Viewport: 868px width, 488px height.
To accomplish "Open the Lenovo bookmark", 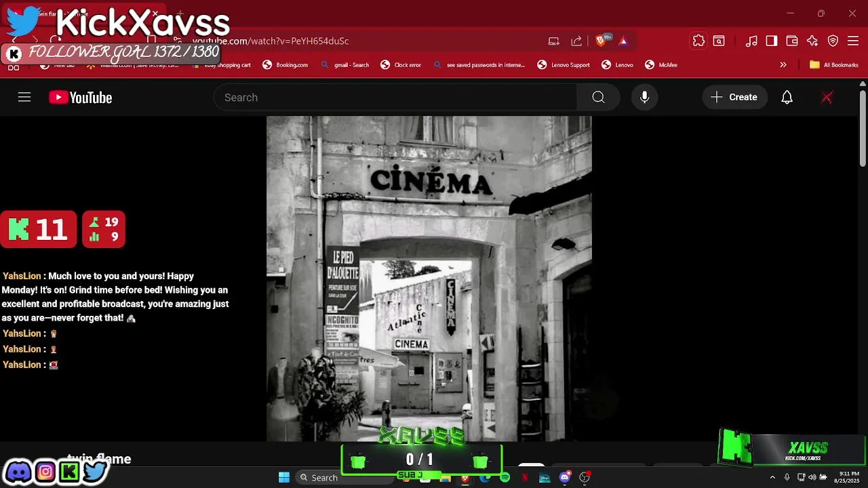I will [617, 65].
